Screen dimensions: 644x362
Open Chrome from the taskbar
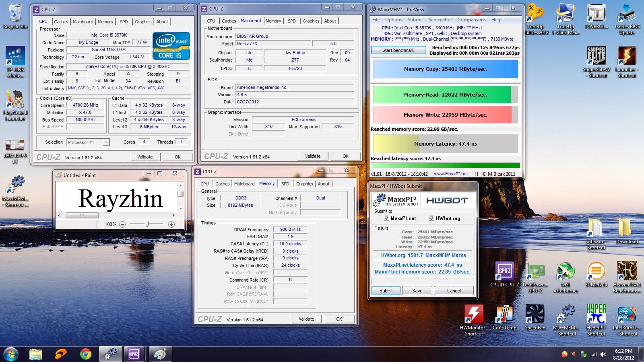[x=85, y=354]
